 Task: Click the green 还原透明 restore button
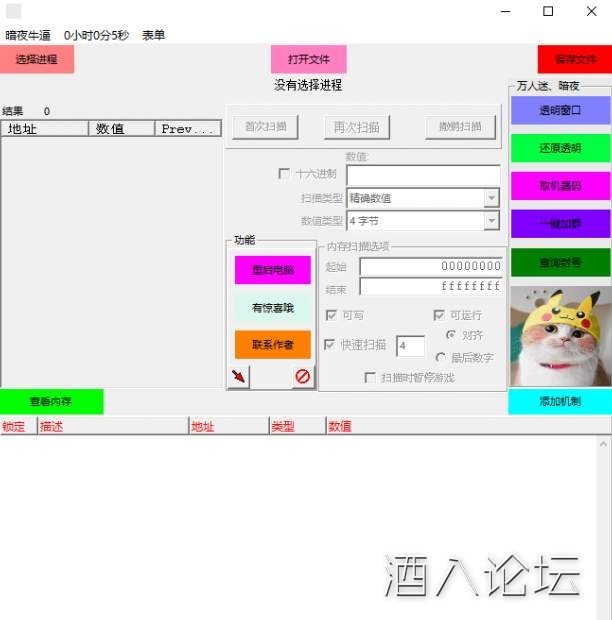click(561, 148)
